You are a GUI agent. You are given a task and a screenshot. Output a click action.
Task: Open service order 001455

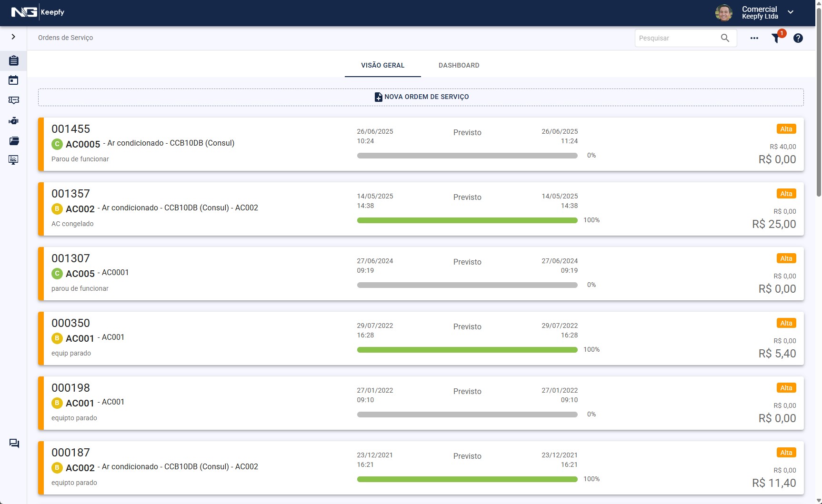[x=70, y=129]
